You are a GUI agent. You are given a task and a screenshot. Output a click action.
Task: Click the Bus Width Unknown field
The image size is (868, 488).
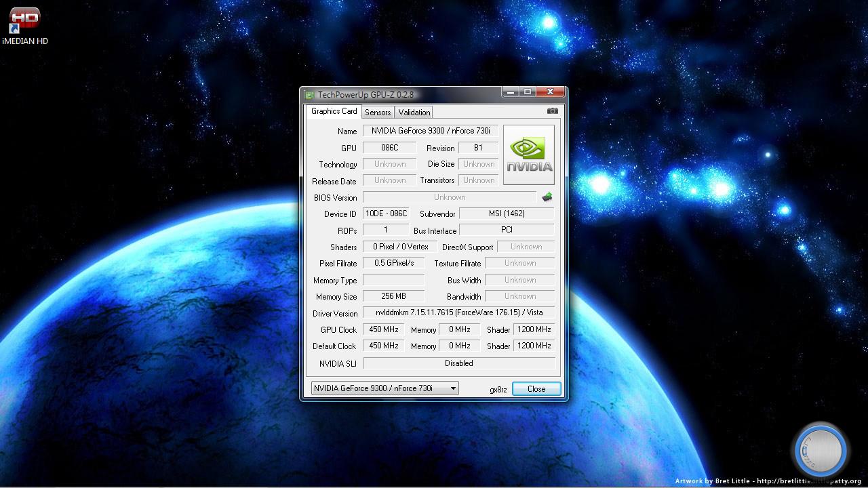519,280
